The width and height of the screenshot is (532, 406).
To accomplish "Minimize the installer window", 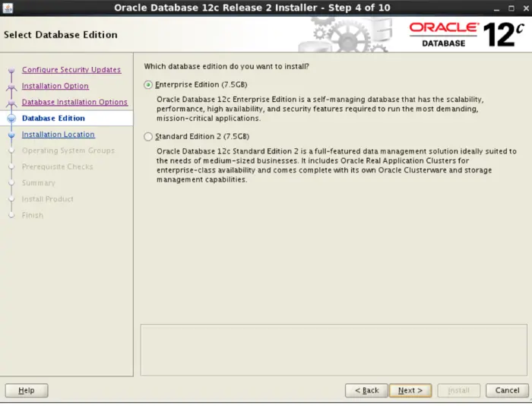I will [x=497, y=8].
